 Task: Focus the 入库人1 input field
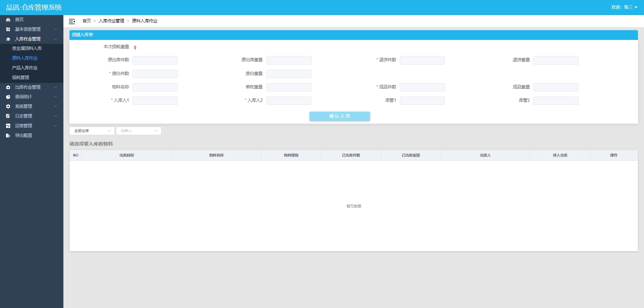155,101
